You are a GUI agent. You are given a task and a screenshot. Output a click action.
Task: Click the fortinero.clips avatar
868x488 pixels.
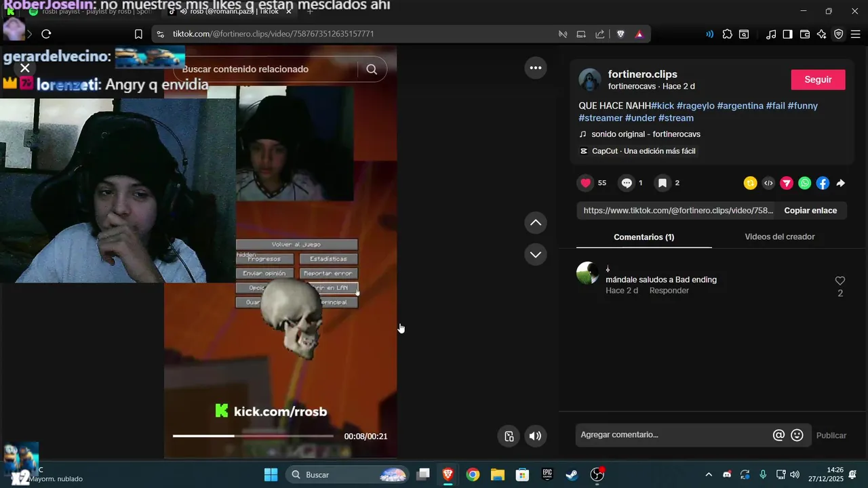(590, 80)
